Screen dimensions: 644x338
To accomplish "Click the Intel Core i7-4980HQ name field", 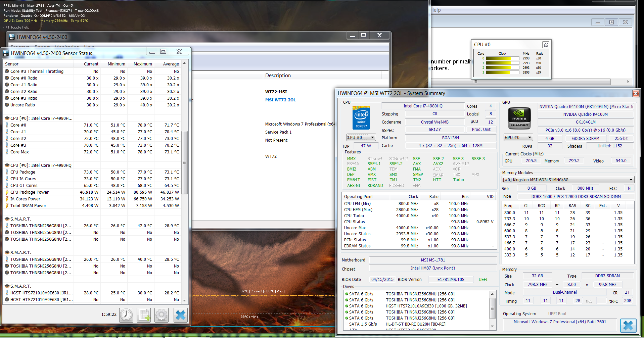I will point(423,106).
